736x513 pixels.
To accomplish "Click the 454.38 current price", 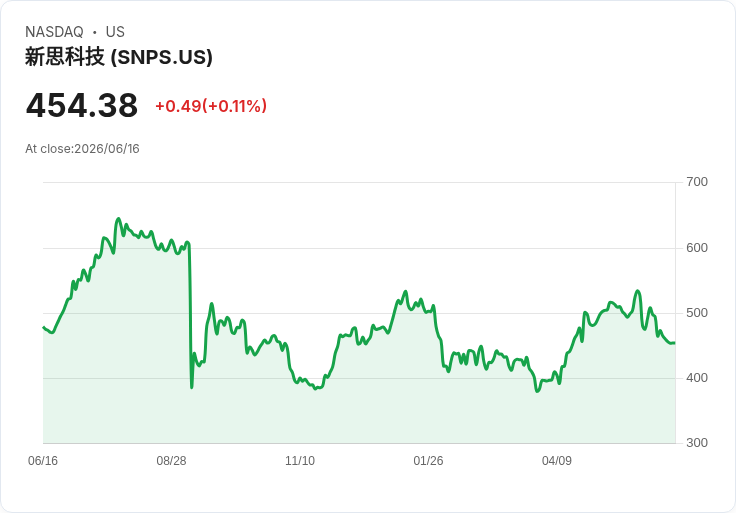I will pyautogui.click(x=82, y=105).
